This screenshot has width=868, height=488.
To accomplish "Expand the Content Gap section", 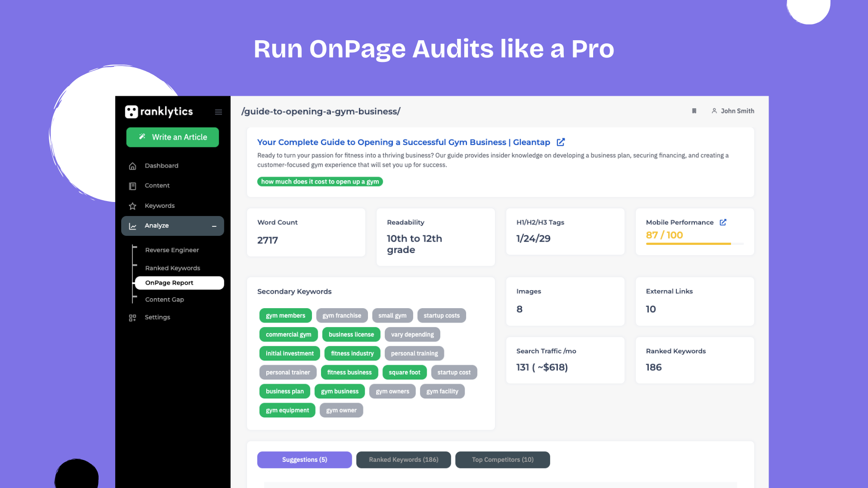I will pos(163,299).
